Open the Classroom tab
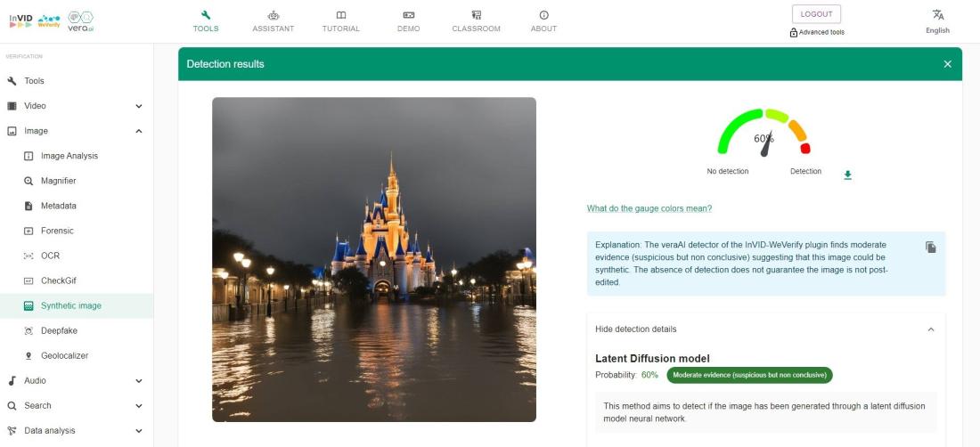This screenshot has height=447, width=980. pos(477,21)
